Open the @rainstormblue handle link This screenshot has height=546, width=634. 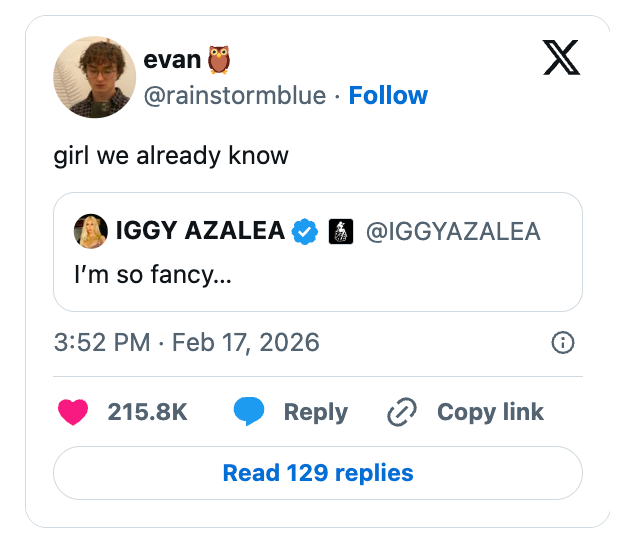coord(235,96)
